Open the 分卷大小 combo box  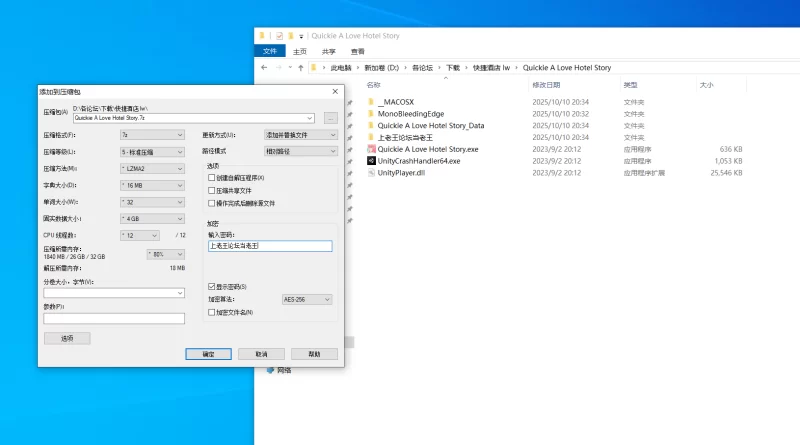click(x=114, y=293)
